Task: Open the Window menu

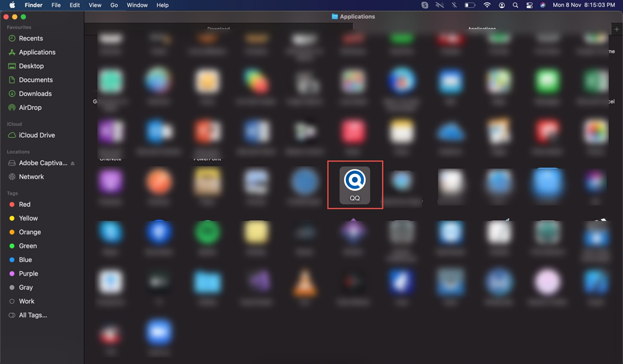Action: [137, 5]
